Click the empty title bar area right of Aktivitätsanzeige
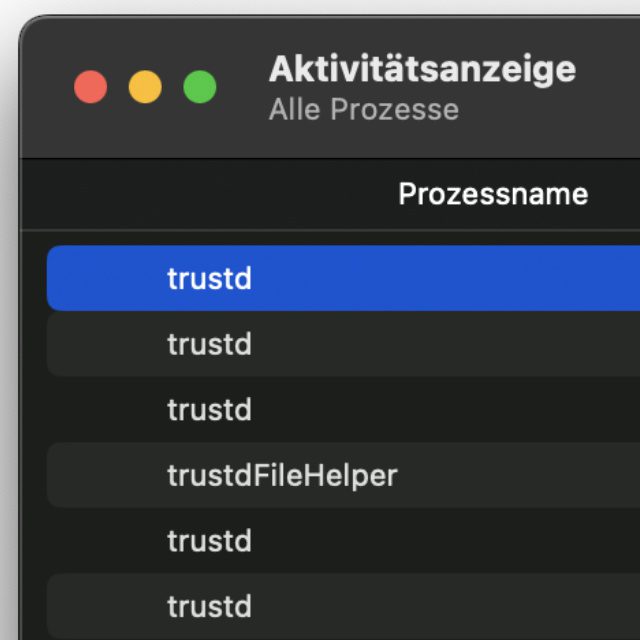Screen dimensions: 640x640 coord(610,88)
